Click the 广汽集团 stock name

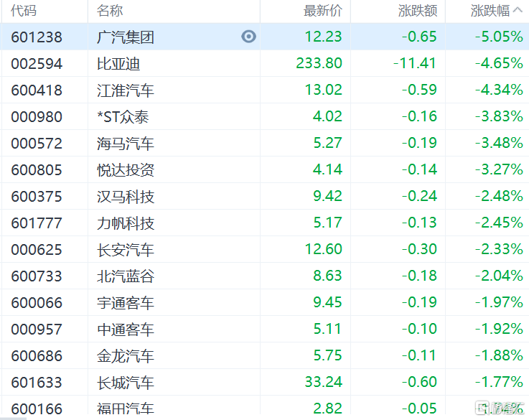pyautogui.click(x=126, y=37)
